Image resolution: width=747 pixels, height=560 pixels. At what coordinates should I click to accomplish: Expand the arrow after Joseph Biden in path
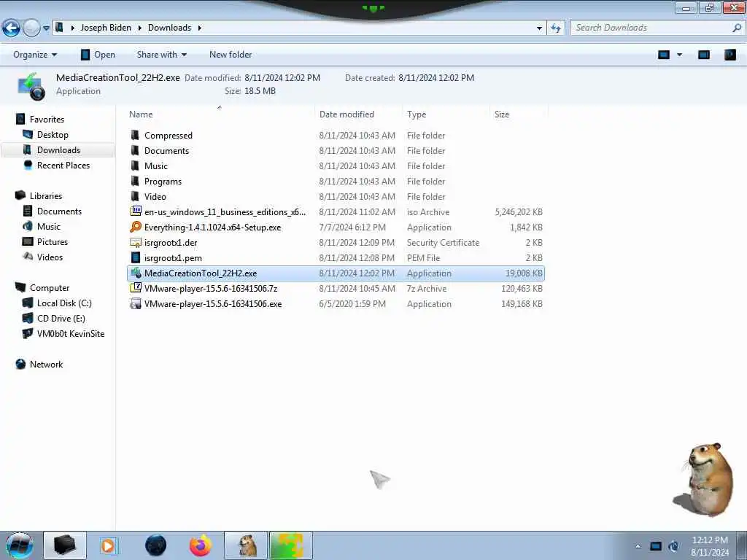click(x=139, y=28)
